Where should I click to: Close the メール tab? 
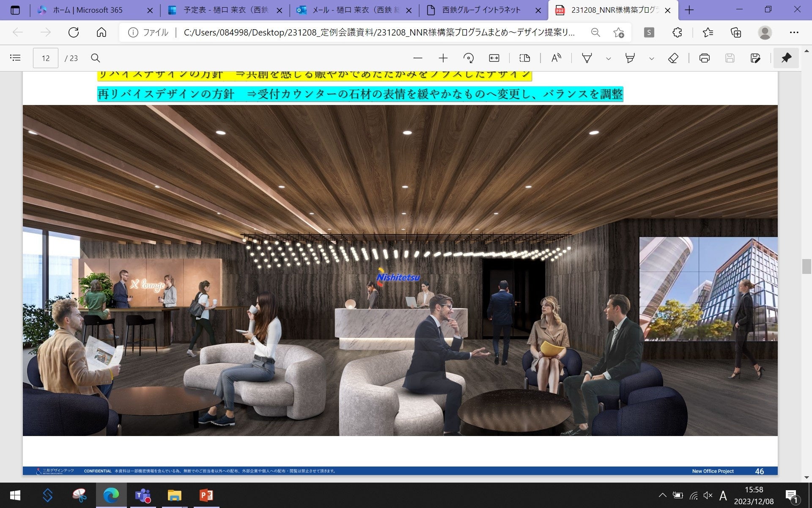409,11
